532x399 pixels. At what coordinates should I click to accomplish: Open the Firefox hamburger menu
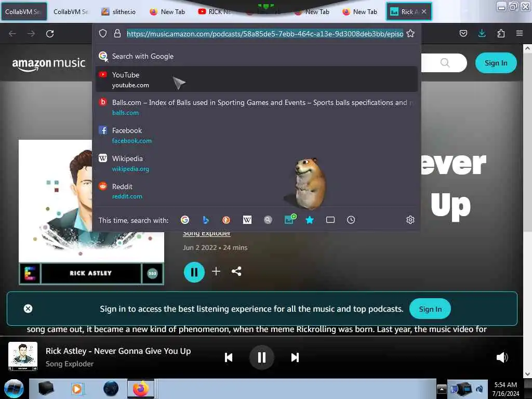[x=520, y=33]
